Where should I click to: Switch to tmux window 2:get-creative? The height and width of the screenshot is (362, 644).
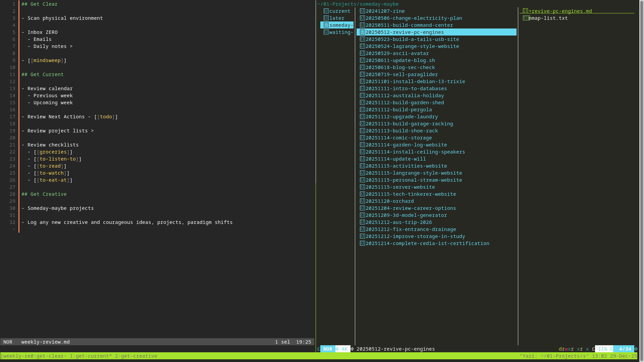tap(136, 356)
